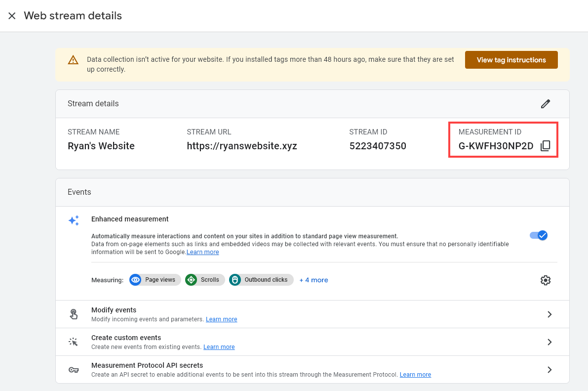
Task: Disable the Enhanced measurement toggle
Action: pos(539,235)
